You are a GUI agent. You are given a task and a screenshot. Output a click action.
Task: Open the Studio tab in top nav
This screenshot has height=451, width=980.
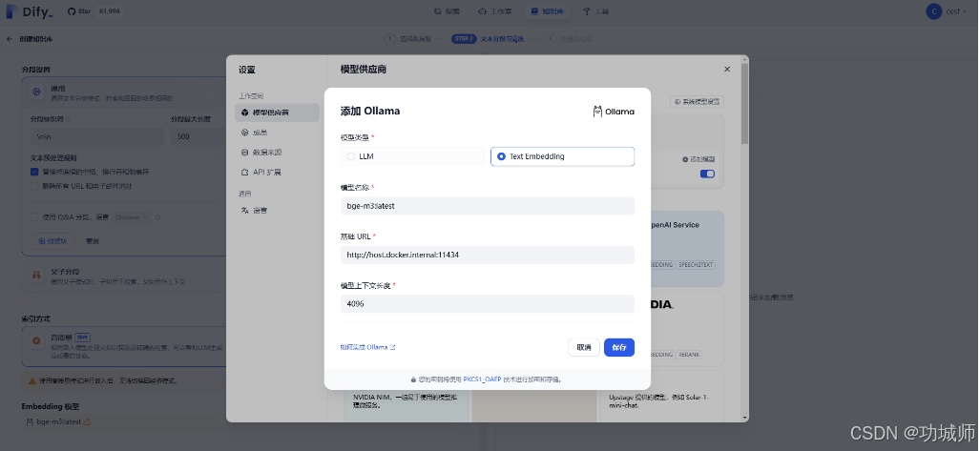click(x=495, y=11)
